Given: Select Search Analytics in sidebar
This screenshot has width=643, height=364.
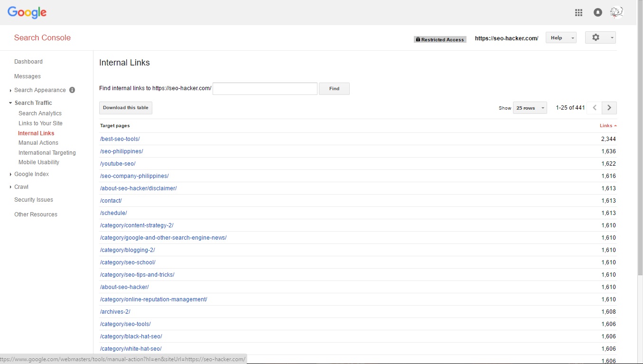Looking at the screenshot, I should tap(40, 113).
